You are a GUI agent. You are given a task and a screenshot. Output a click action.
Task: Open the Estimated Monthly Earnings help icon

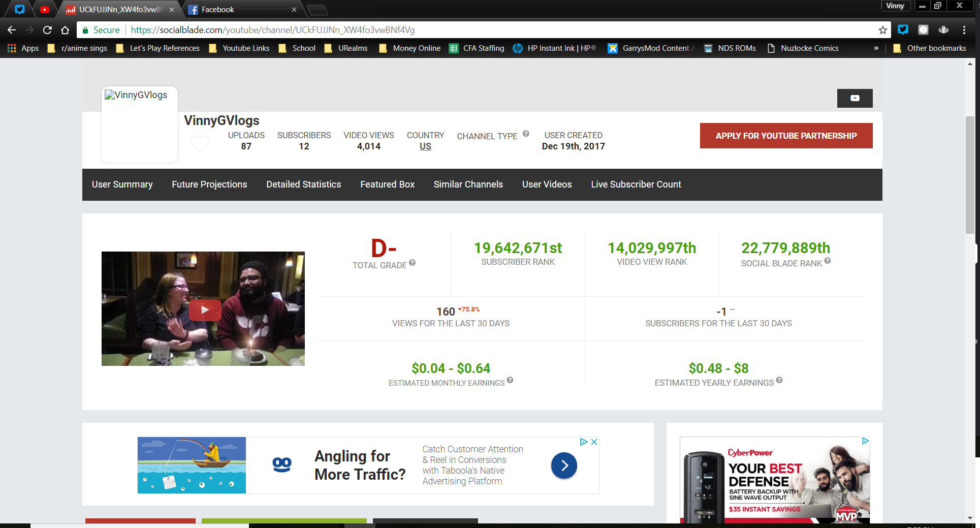510,380
